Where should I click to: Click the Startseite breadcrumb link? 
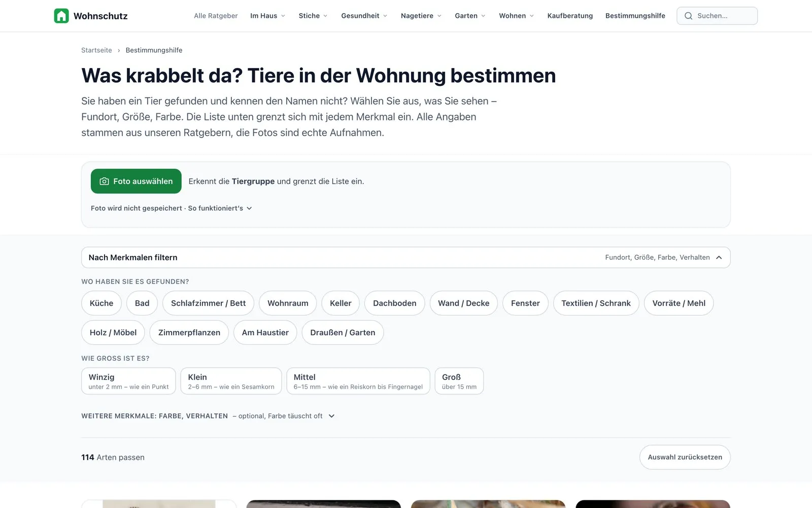96,50
